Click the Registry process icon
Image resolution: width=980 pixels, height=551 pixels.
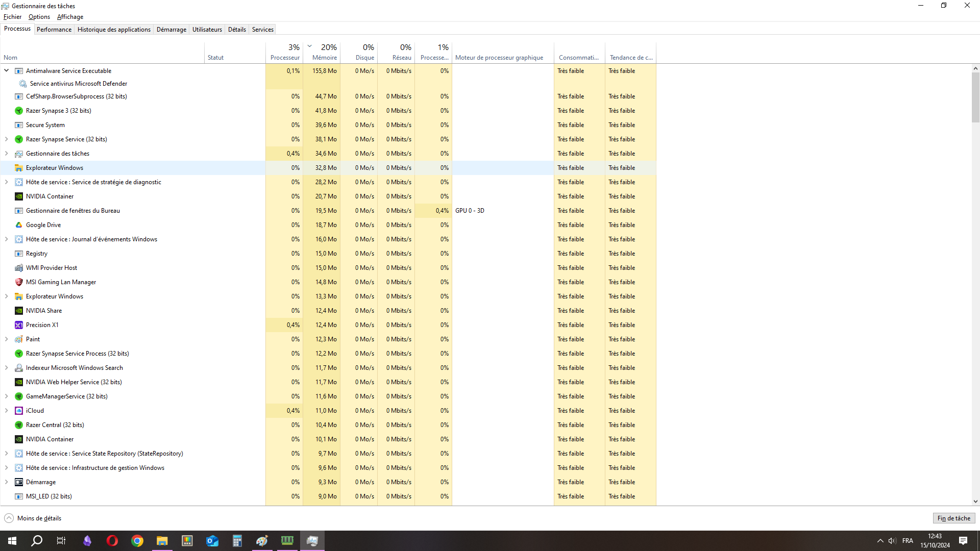[x=19, y=254]
